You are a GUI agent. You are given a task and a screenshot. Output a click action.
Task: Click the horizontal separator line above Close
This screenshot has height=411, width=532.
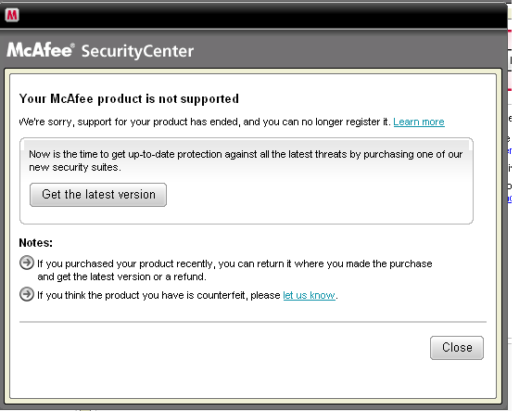253,321
